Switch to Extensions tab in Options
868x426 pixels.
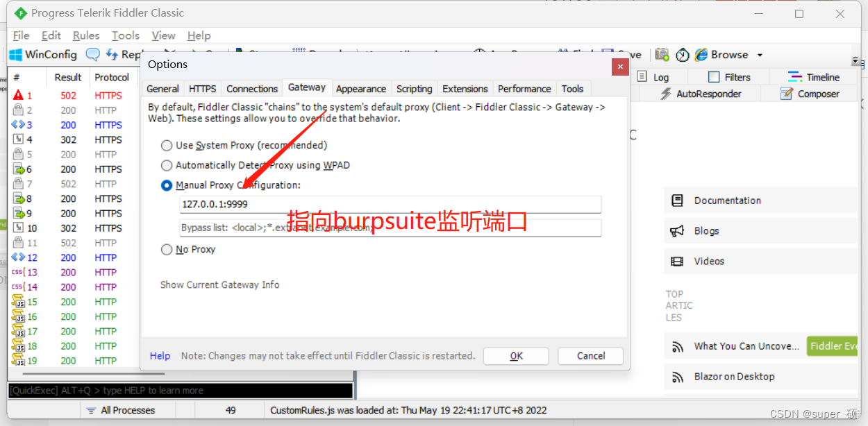pyautogui.click(x=465, y=89)
